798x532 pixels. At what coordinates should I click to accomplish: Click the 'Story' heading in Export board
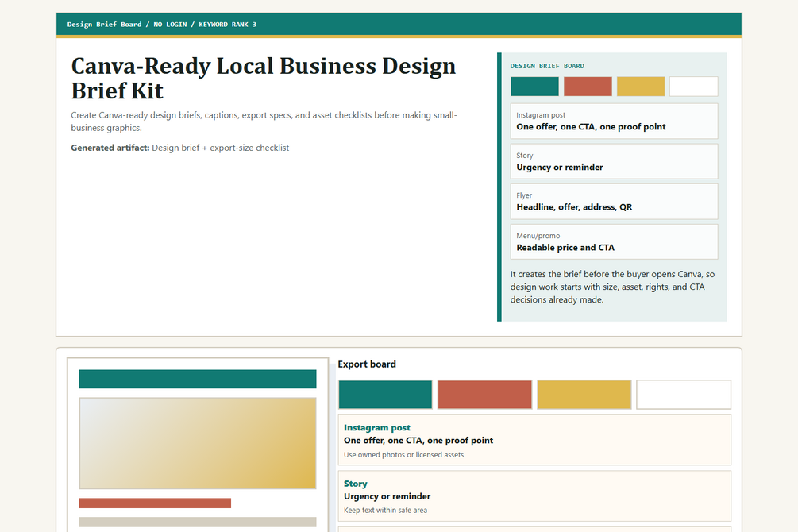click(355, 484)
